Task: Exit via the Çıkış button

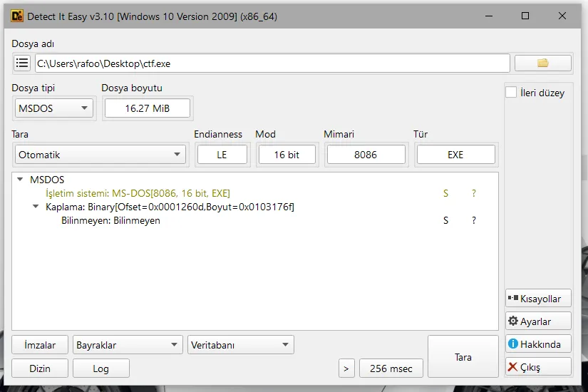Action: (x=538, y=367)
